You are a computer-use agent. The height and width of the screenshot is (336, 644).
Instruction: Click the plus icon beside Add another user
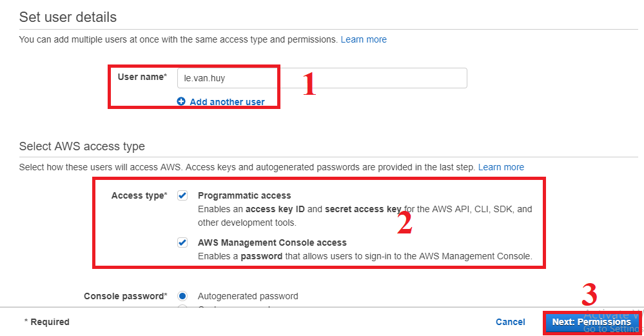pyautogui.click(x=181, y=101)
